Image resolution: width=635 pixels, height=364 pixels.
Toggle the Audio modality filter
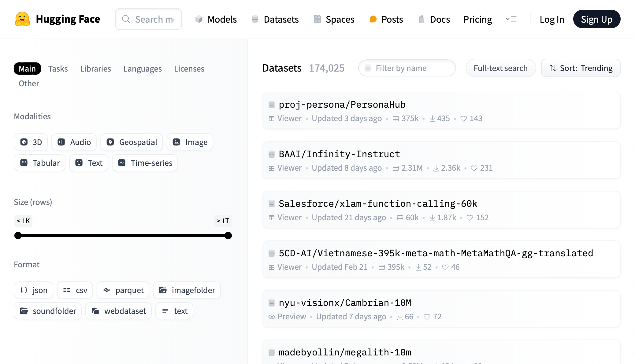(74, 142)
